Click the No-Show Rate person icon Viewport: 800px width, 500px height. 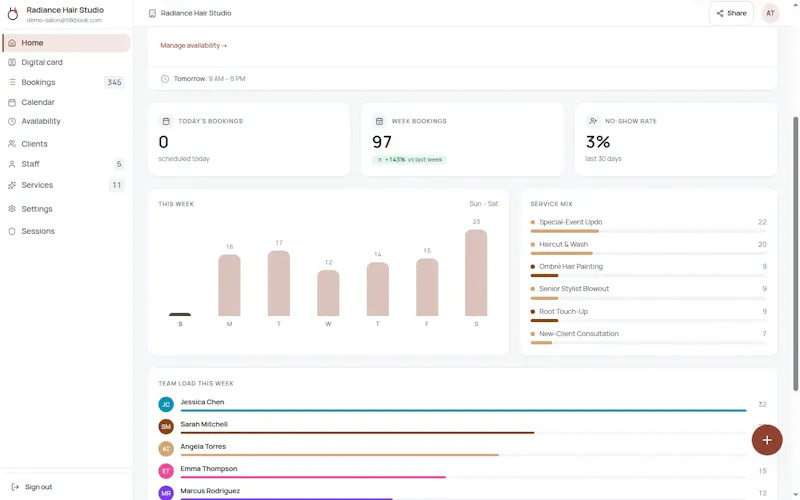point(592,121)
